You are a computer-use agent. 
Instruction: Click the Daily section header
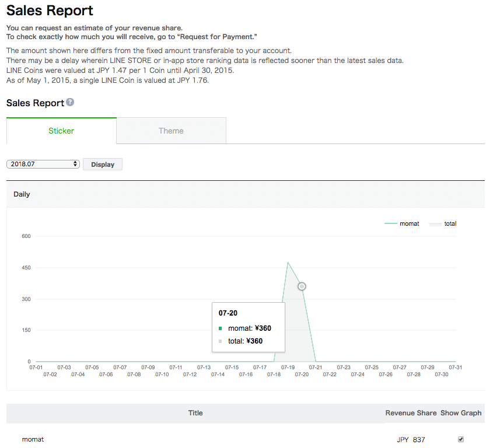22,194
